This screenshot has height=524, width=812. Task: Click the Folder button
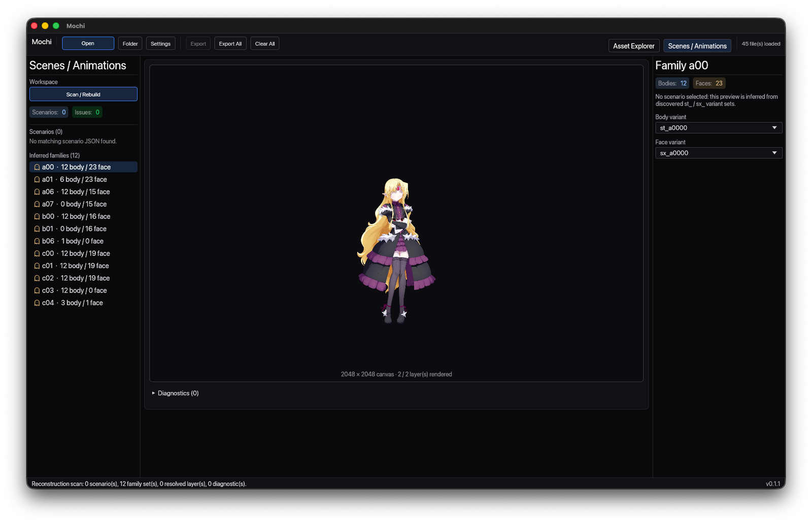(x=130, y=43)
